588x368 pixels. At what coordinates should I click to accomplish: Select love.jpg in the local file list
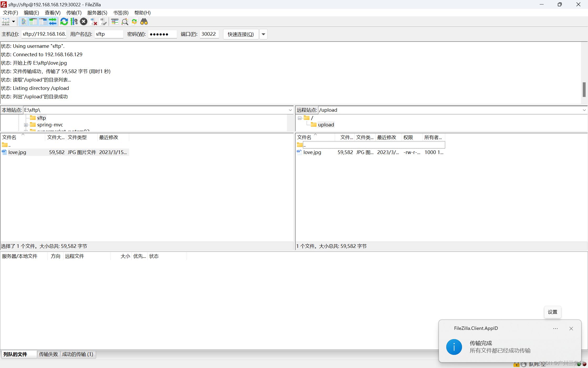pos(65,152)
